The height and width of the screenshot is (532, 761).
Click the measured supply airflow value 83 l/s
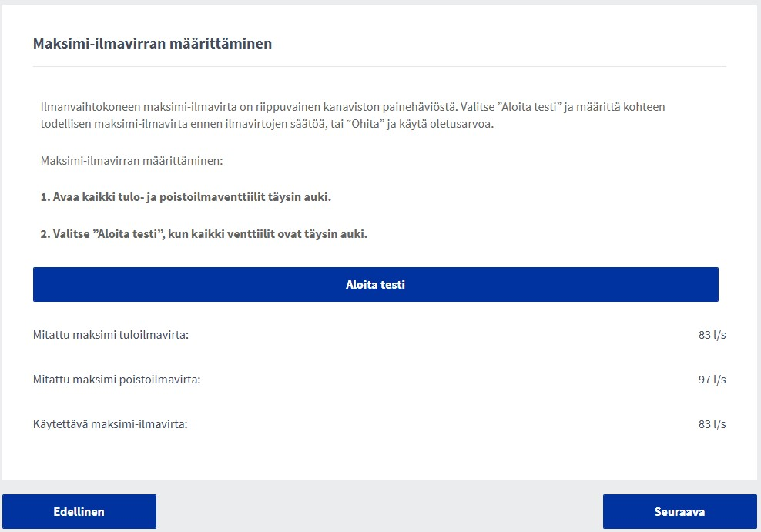click(x=712, y=335)
